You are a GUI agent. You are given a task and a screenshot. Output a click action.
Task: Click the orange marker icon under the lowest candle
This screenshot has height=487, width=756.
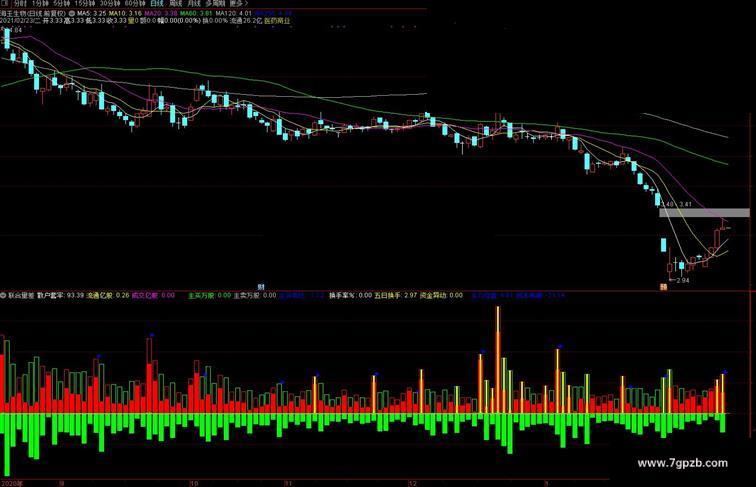click(663, 287)
